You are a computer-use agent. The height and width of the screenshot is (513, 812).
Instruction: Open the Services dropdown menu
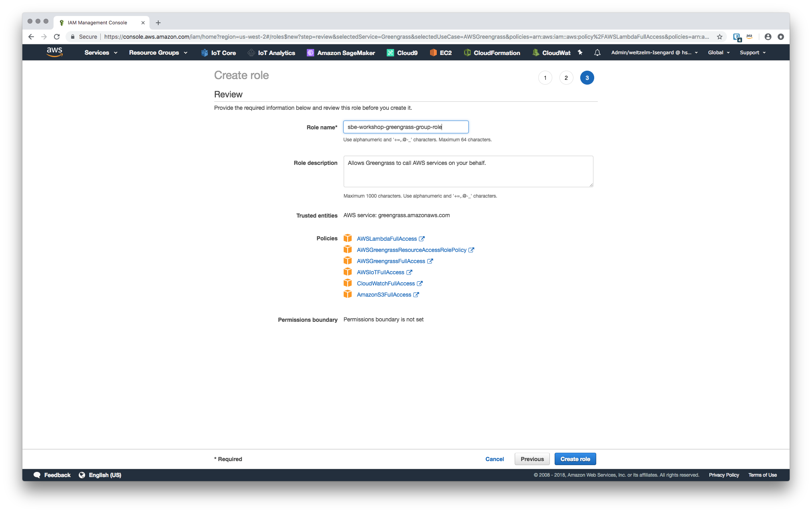[x=101, y=53]
